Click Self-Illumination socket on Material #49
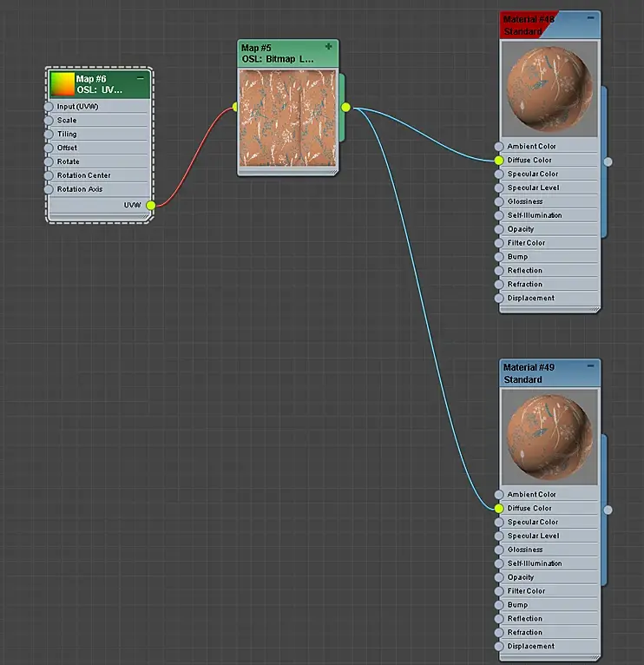This screenshot has height=665, width=644. 499,563
